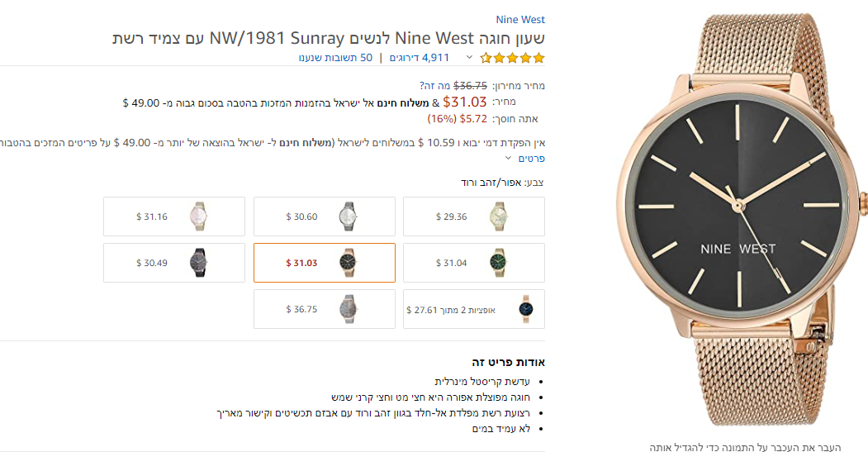Click the chevron beside 'פרטים'
This screenshot has width=868, height=452.
point(509,158)
